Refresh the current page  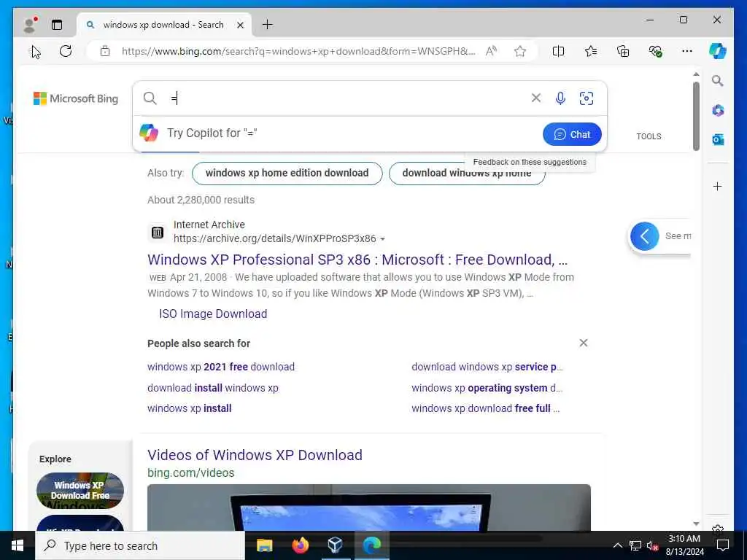pyautogui.click(x=66, y=51)
